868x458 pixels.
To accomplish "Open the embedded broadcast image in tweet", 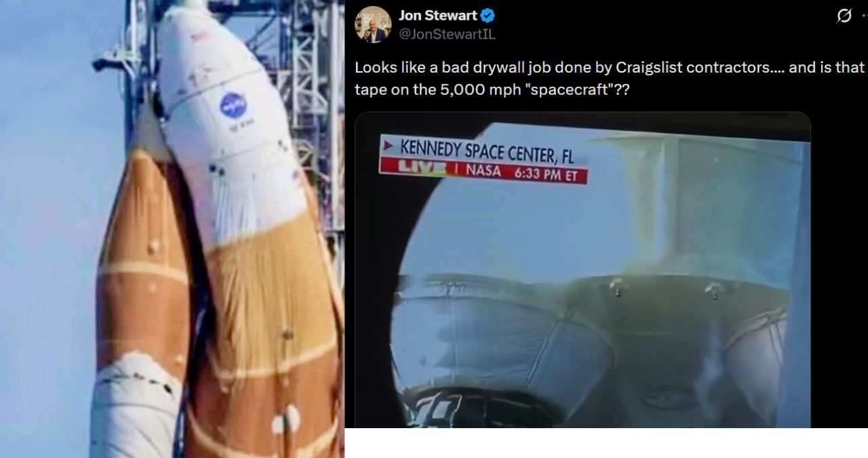I will 583,270.
